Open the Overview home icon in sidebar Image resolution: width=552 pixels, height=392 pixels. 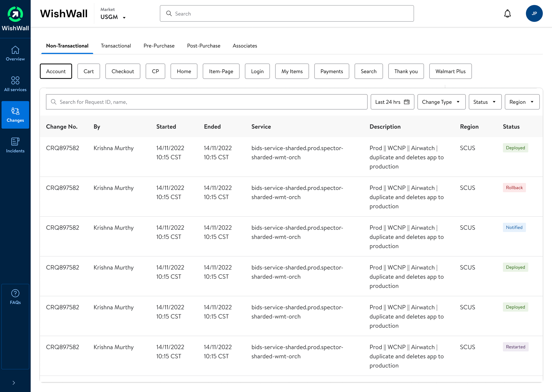tap(15, 50)
